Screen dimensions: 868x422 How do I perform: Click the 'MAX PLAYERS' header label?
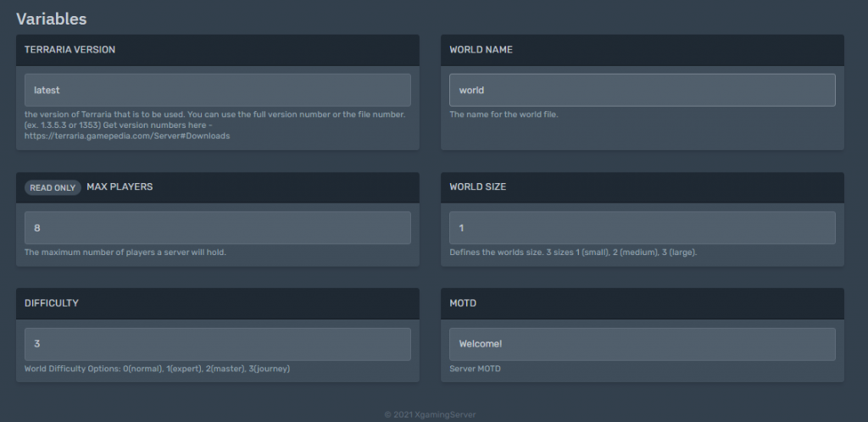(x=120, y=187)
